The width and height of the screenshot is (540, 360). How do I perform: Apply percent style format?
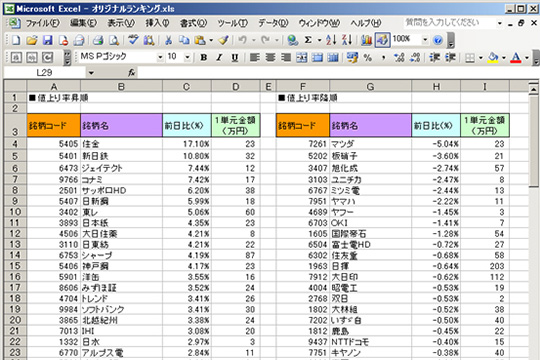(x=368, y=58)
